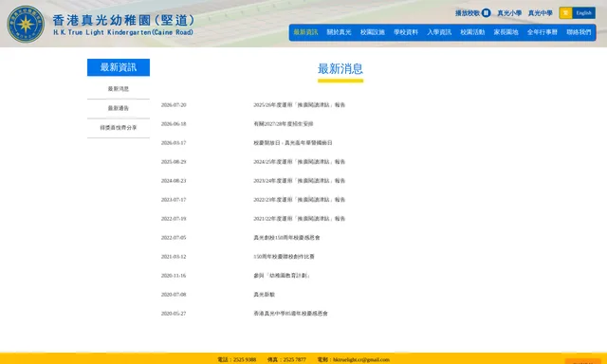Open the 2021/22年度 reading grant report

(x=300, y=219)
